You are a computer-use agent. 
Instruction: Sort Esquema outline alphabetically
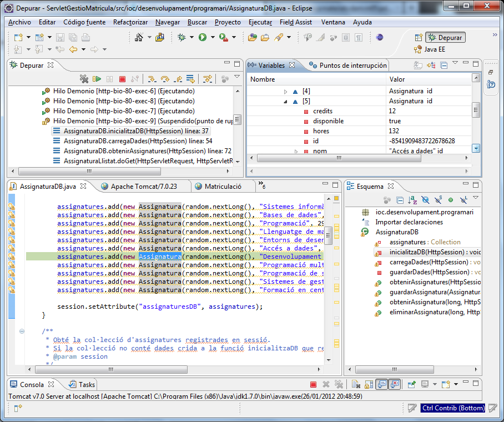click(x=412, y=200)
